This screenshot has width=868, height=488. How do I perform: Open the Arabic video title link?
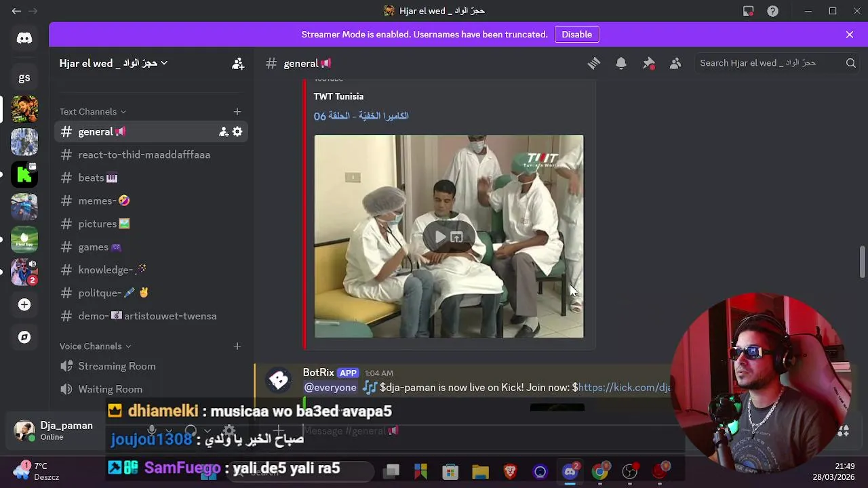coord(361,116)
